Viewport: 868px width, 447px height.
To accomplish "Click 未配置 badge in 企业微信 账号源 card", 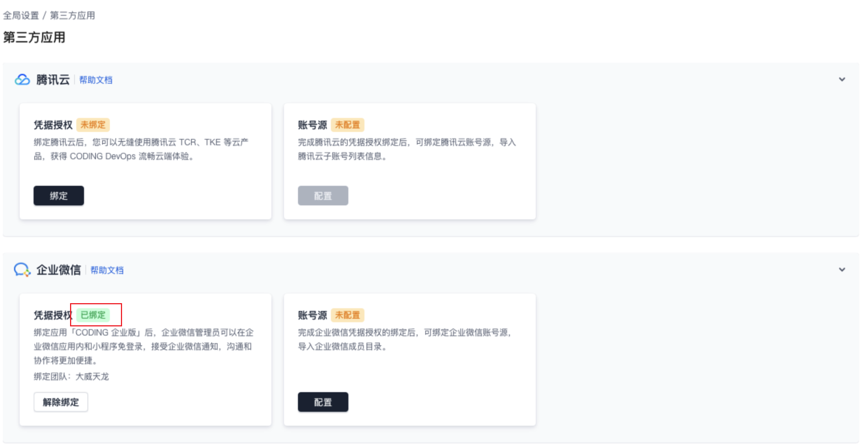I will 347,315.
